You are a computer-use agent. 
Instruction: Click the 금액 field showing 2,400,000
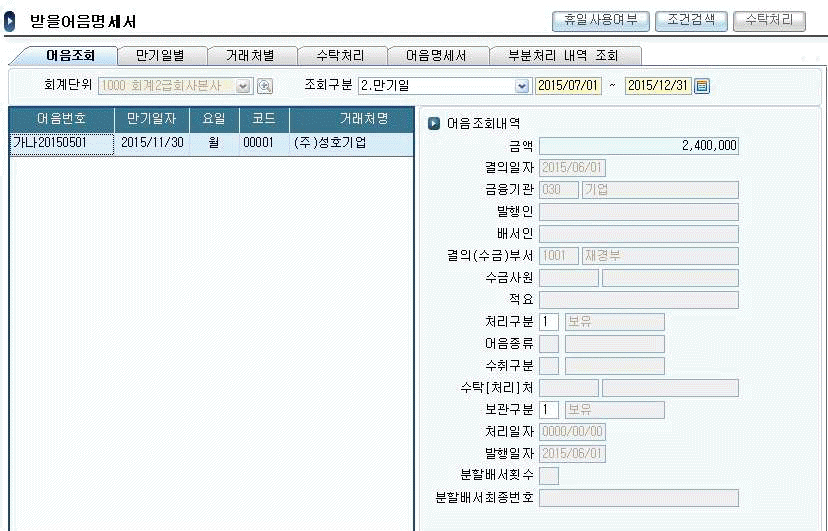click(638, 146)
